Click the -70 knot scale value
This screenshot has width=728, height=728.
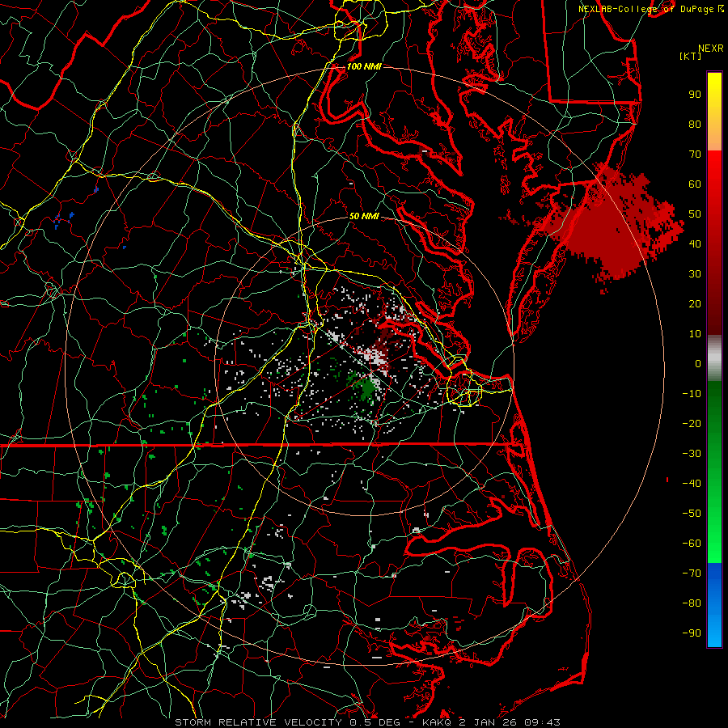[692, 574]
